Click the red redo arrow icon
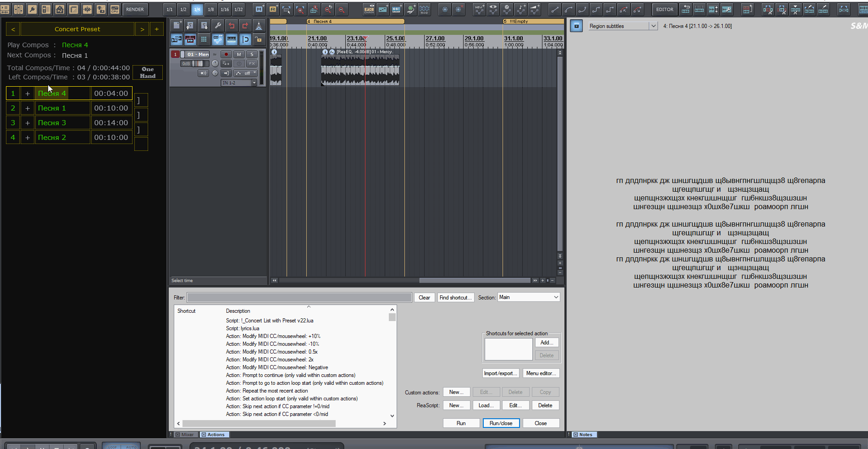 pos(245,26)
